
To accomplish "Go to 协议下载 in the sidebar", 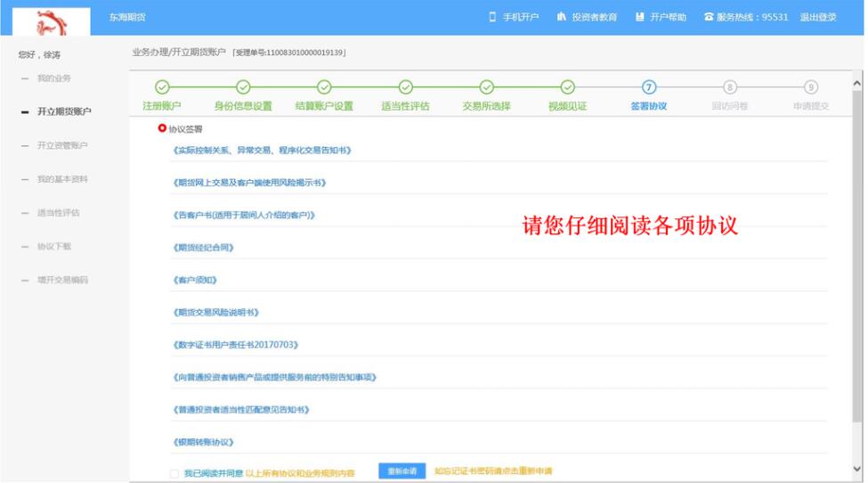I will tap(56, 247).
